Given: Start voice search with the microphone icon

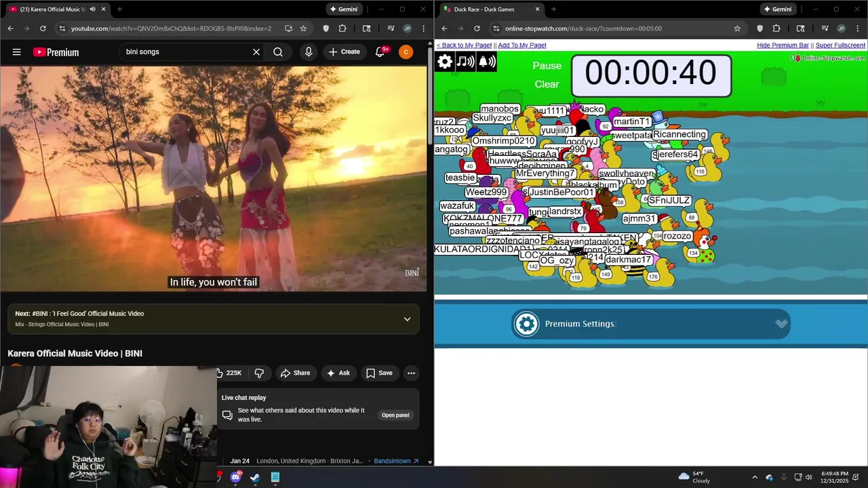Looking at the screenshot, I should (309, 52).
